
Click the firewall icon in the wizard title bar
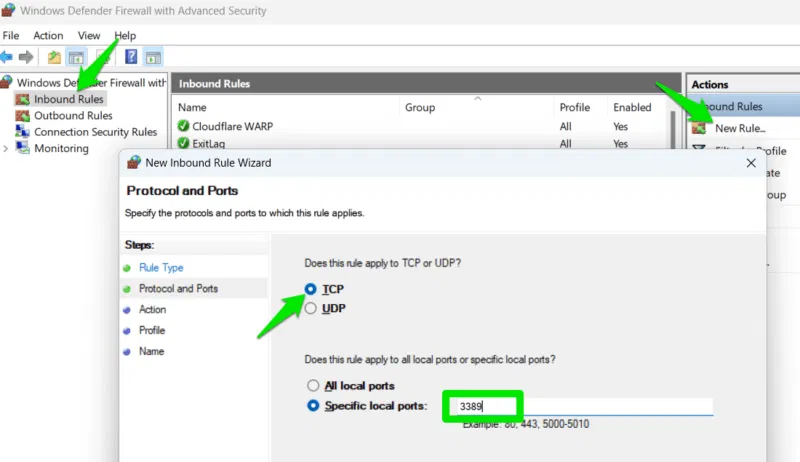pos(134,162)
